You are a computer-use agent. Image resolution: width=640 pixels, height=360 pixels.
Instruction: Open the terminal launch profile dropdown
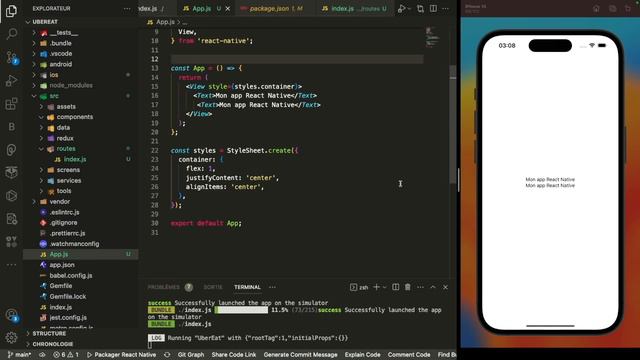coord(384,287)
